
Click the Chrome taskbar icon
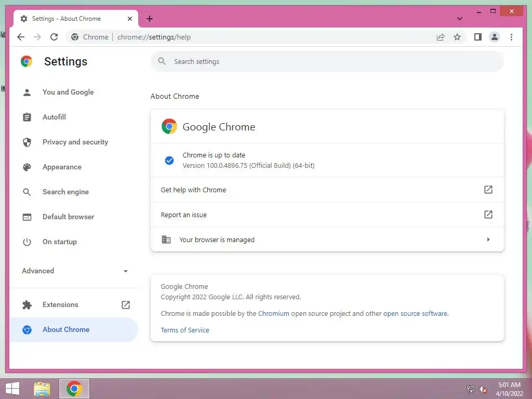tap(74, 389)
